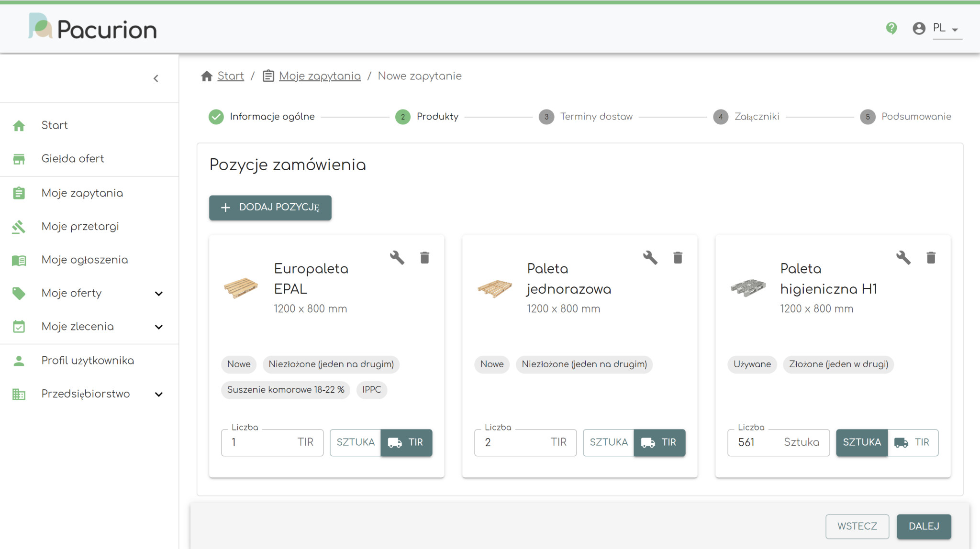Click the Złożone (jeden w drugi) chip
The width and height of the screenshot is (980, 549).
[x=838, y=364]
